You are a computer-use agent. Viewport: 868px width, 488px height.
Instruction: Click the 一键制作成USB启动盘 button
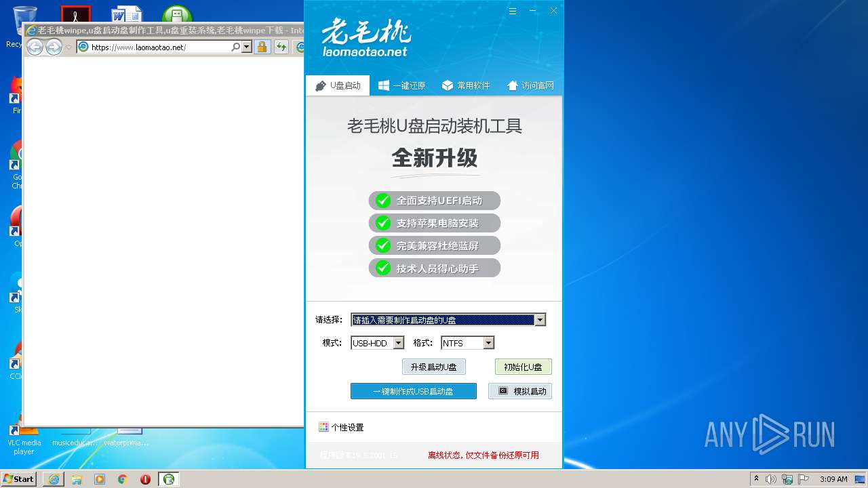(x=413, y=391)
